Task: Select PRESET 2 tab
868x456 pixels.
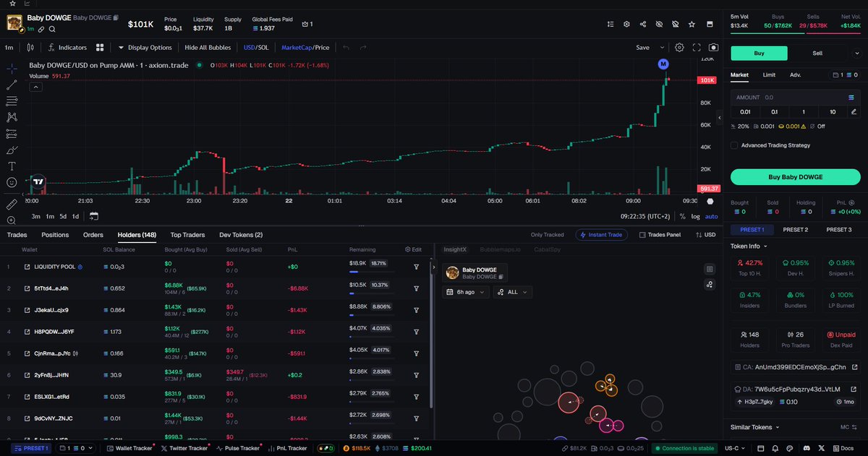Action: pos(795,230)
